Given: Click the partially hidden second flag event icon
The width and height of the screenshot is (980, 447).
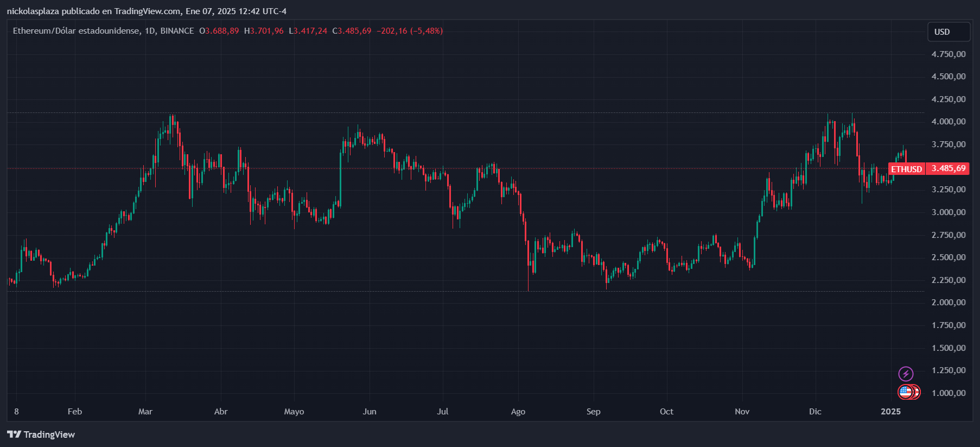Looking at the screenshot, I should coord(917,392).
